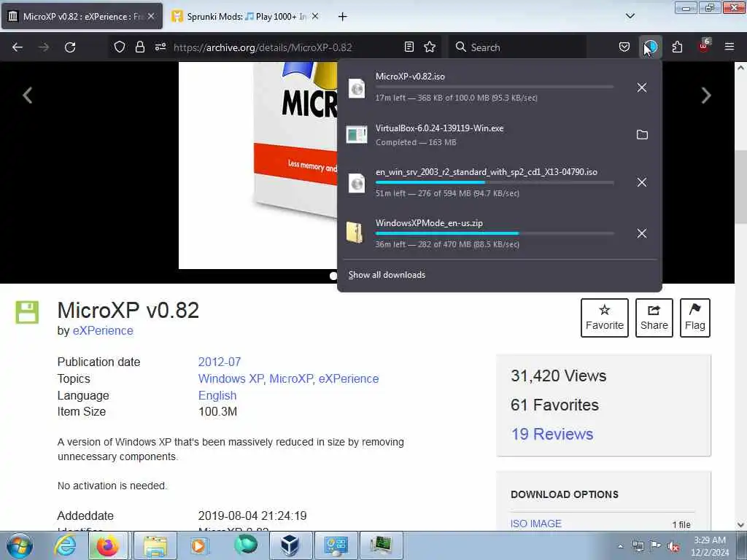Open the Windows Start menu
747x560 pixels.
[20, 545]
